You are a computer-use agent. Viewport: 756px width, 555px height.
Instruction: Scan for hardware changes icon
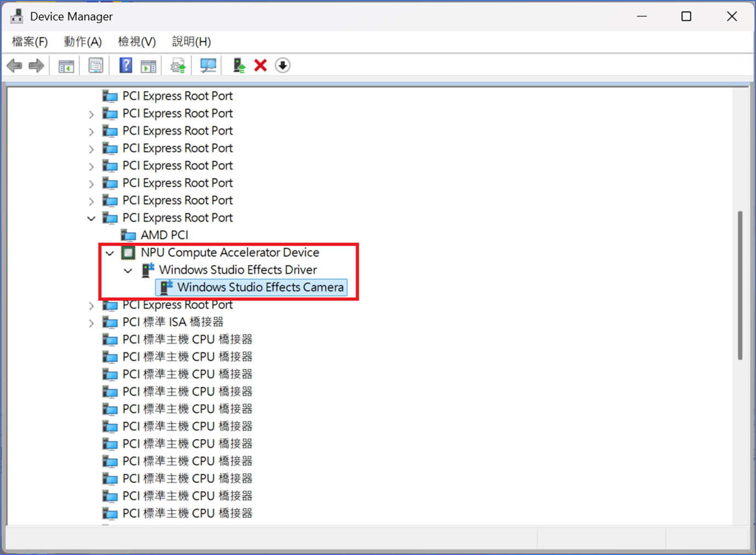[x=208, y=66]
